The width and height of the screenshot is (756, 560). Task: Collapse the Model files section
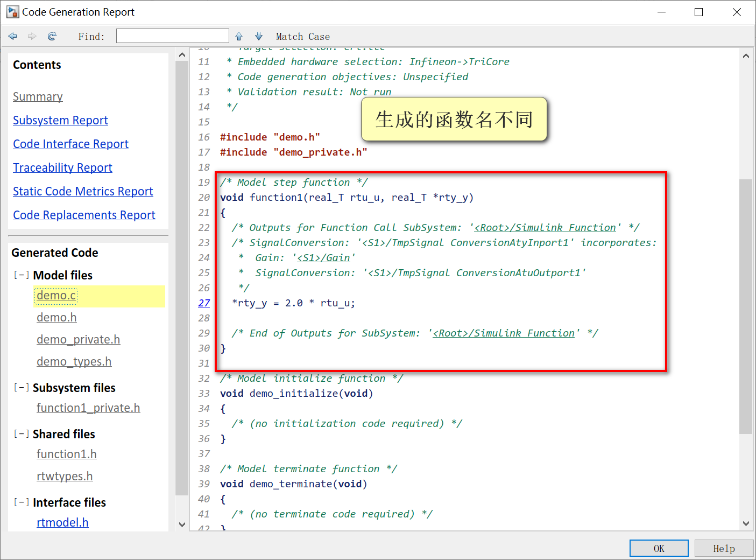coord(22,275)
